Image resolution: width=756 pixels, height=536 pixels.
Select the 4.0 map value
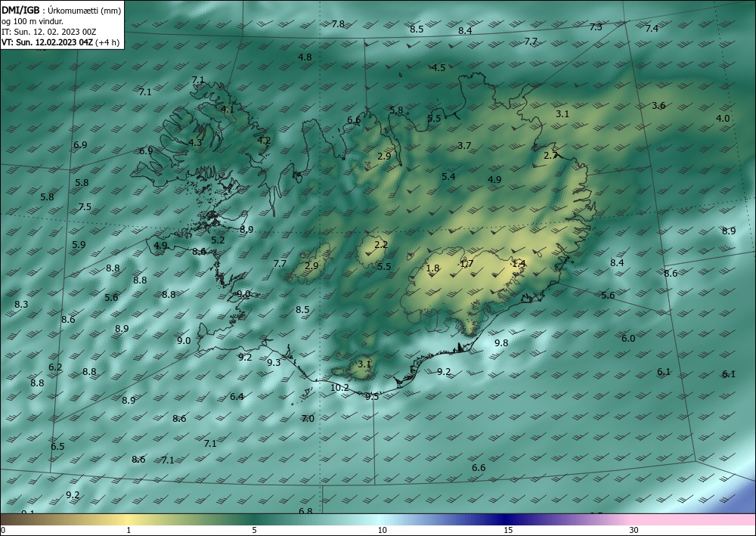(722, 118)
